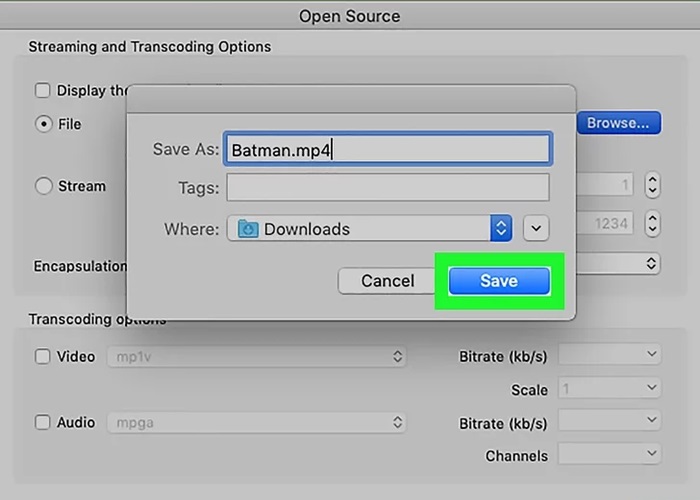
Task: Click the Tags input field
Action: click(387, 188)
